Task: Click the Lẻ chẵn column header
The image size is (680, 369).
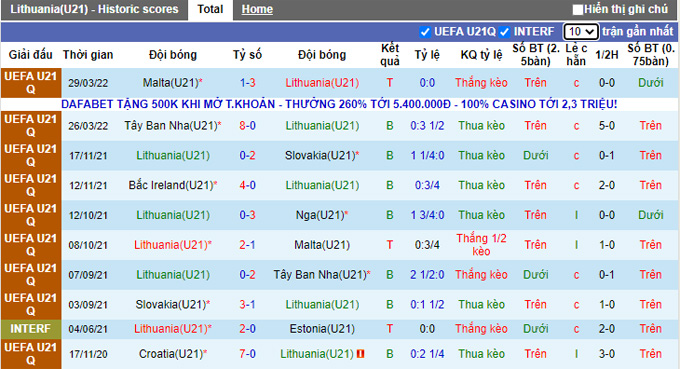Action: point(576,55)
